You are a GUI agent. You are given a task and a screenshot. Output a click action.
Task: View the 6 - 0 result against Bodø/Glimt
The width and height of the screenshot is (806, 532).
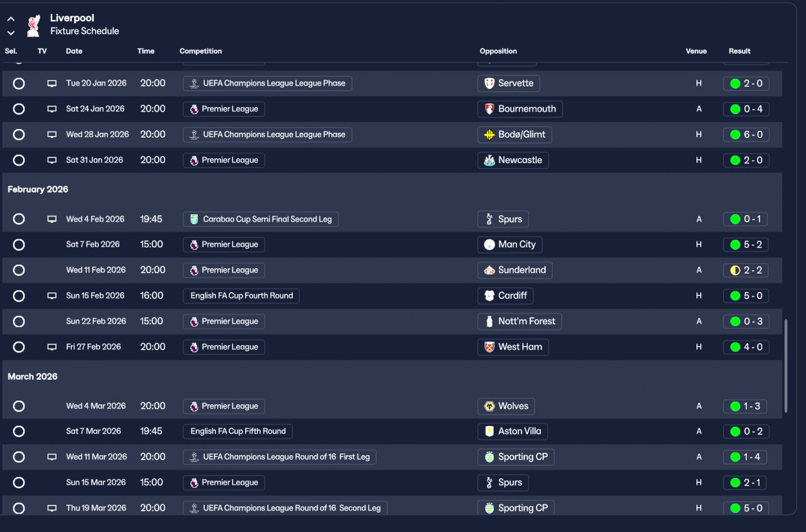click(x=746, y=135)
